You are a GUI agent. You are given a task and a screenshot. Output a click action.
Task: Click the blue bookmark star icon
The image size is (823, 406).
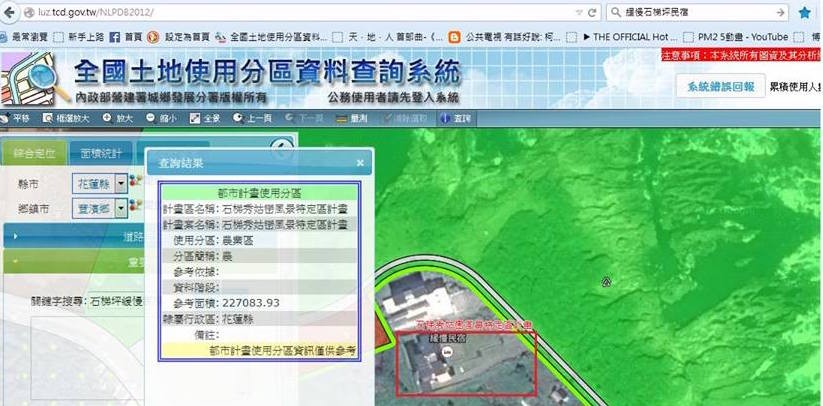(x=805, y=13)
